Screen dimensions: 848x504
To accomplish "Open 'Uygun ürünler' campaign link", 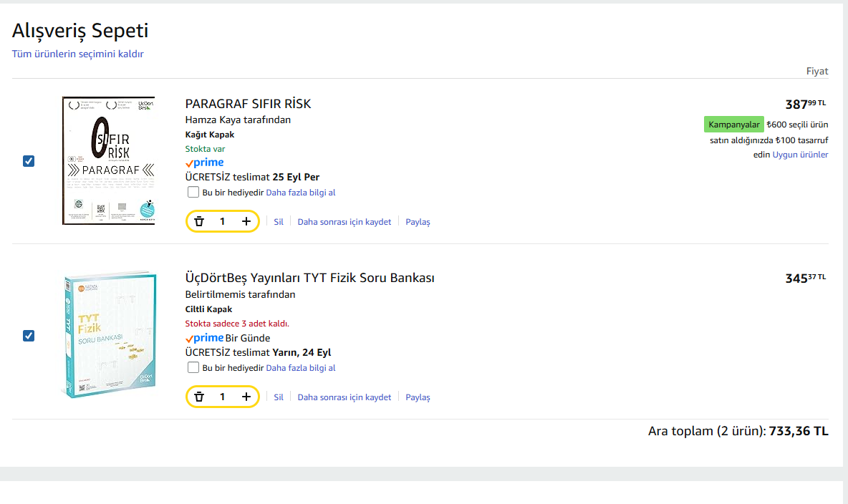I will [x=800, y=155].
